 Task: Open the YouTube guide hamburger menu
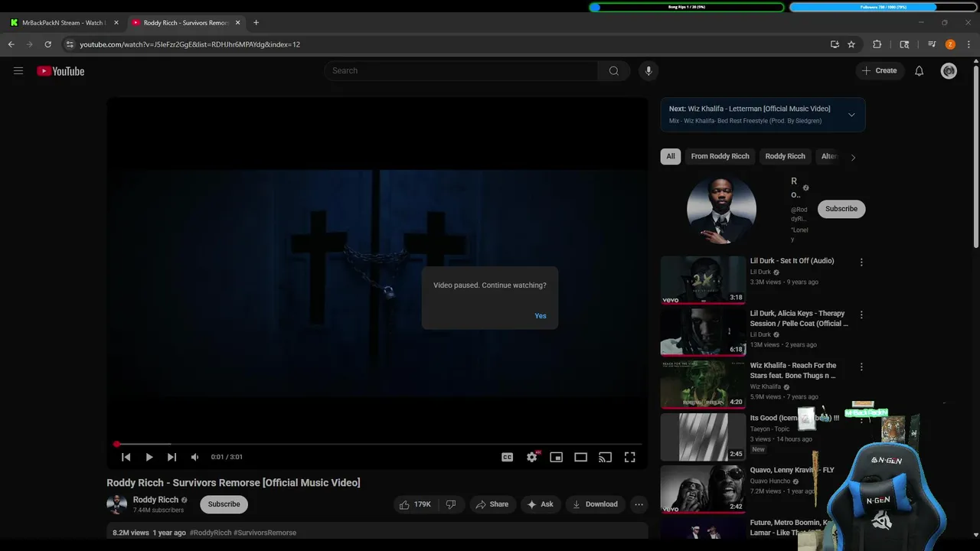coord(18,71)
